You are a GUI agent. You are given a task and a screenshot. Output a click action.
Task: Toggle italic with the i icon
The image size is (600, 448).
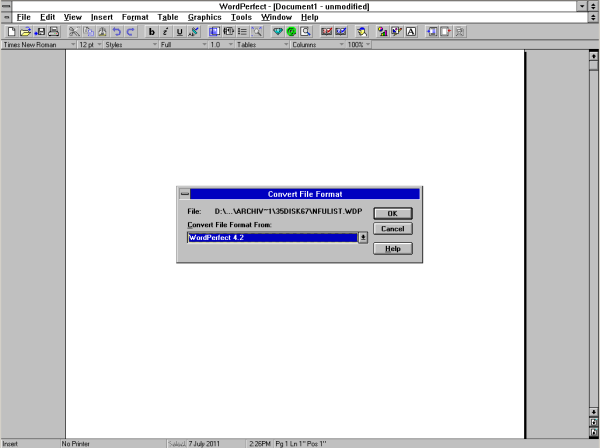[166, 32]
